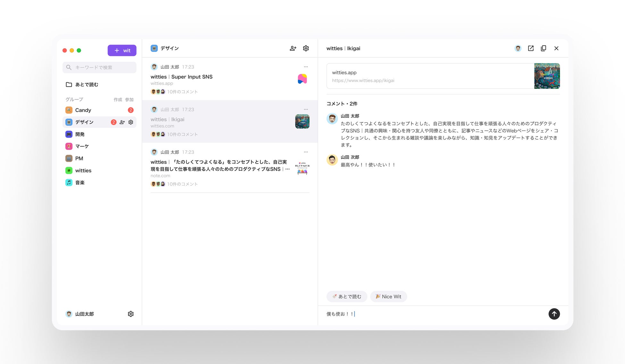This screenshot has height=364, width=625.
Task: Click add-member icon on デザイン sidebar row
Action: tap(122, 122)
